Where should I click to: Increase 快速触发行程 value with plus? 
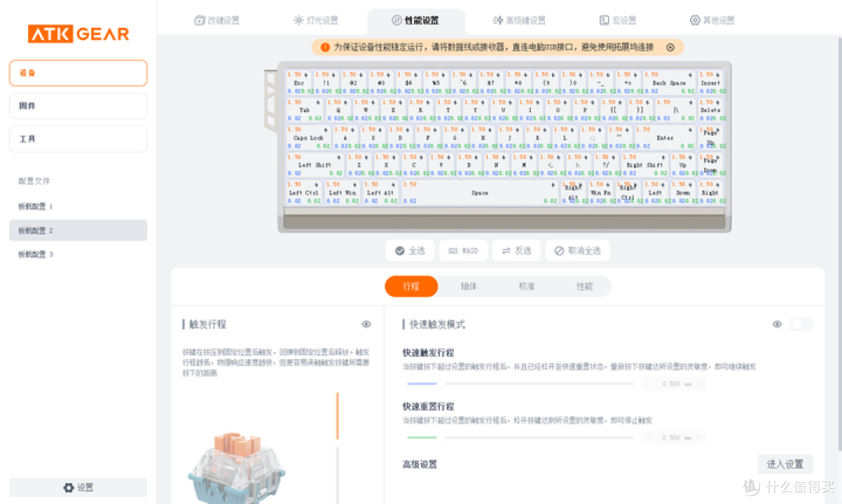tap(699, 384)
